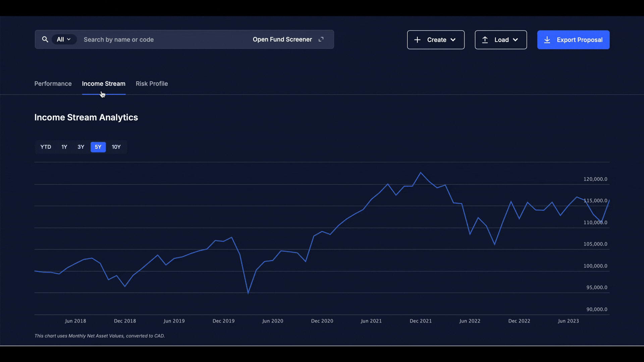Expand the Create dropdown chevron
644x362 pixels.
(453, 40)
